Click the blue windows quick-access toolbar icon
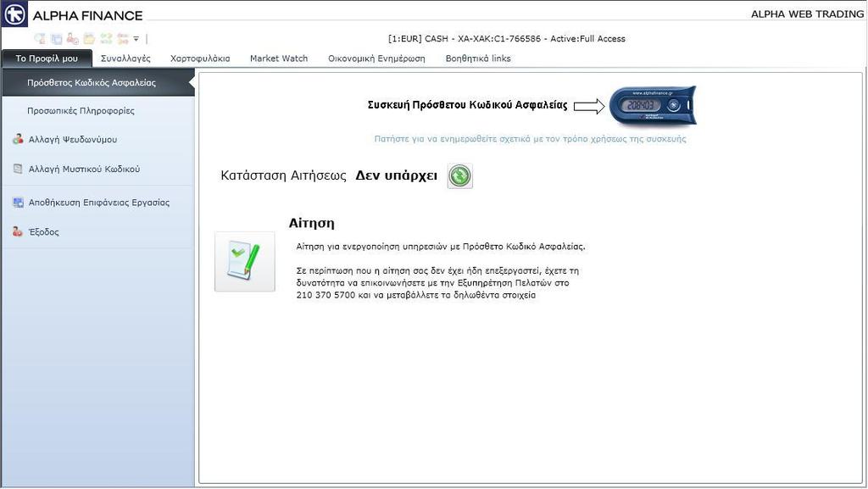This screenshot has height=489, width=868. (x=57, y=39)
